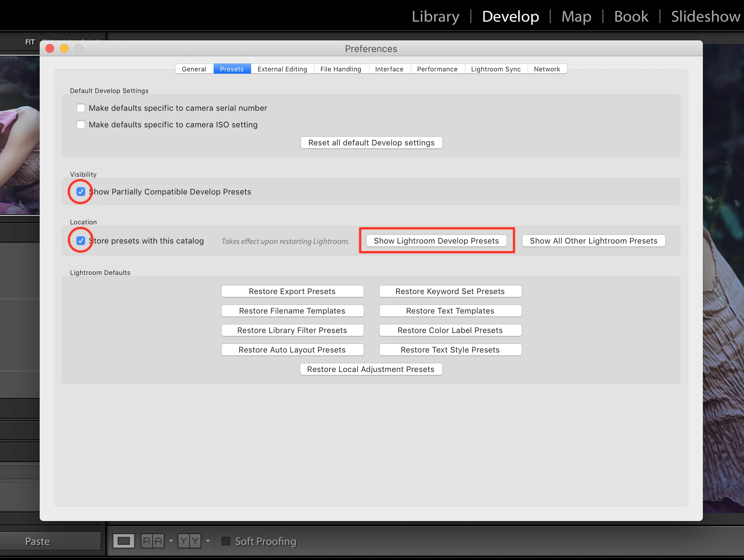744x560 pixels.
Task: Switch to the General preferences tab
Action: (194, 69)
